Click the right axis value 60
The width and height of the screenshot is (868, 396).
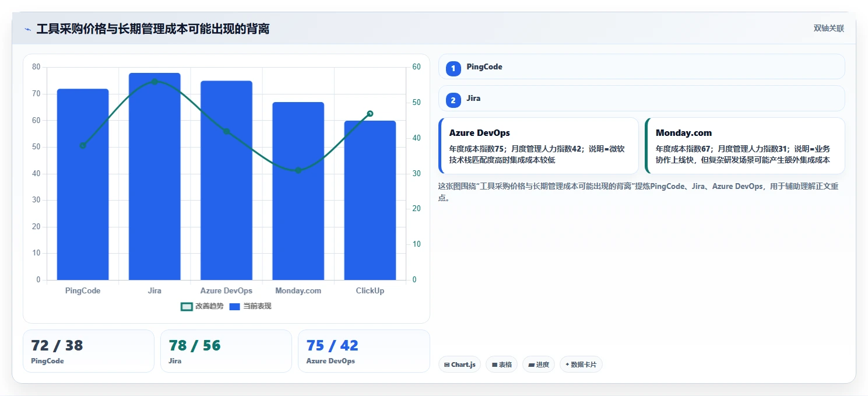click(416, 67)
